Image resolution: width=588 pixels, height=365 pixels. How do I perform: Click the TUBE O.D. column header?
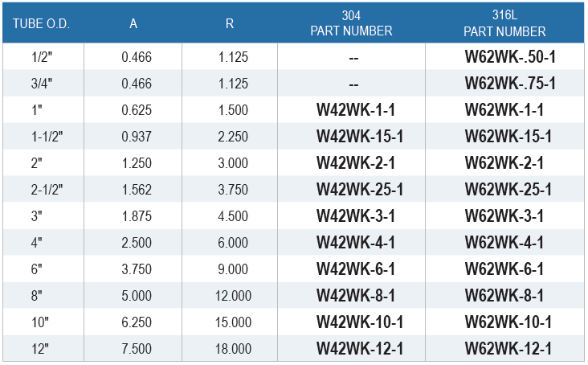pyautogui.click(x=41, y=23)
